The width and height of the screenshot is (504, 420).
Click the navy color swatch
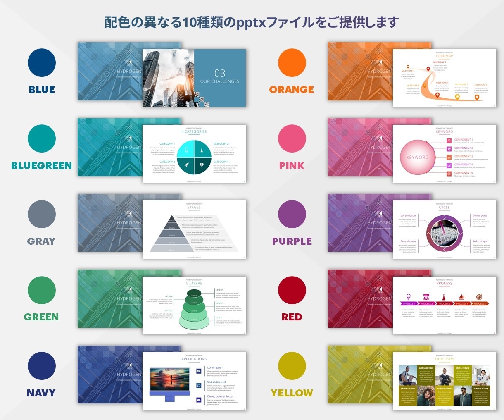(42, 366)
